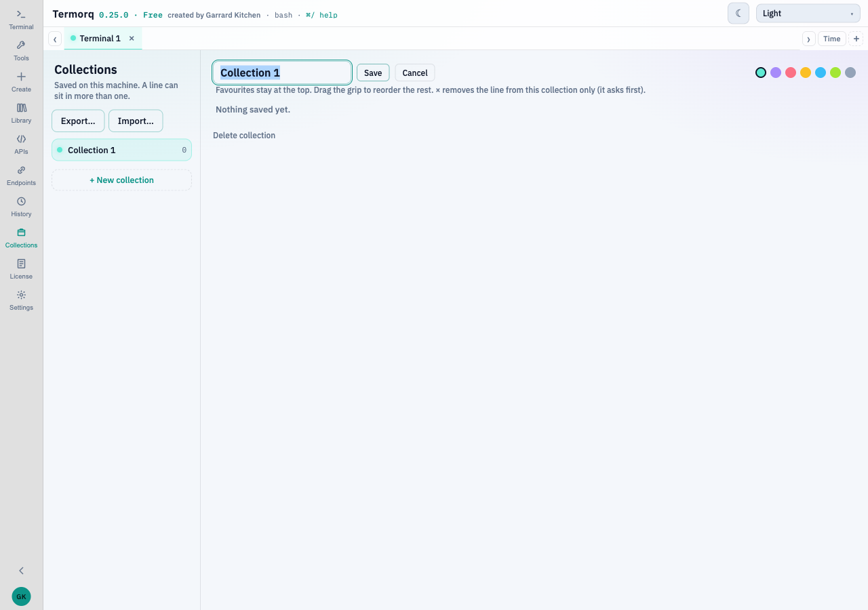
Task: Open the Terminal sidebar section
Action: (x=21, y=20)
